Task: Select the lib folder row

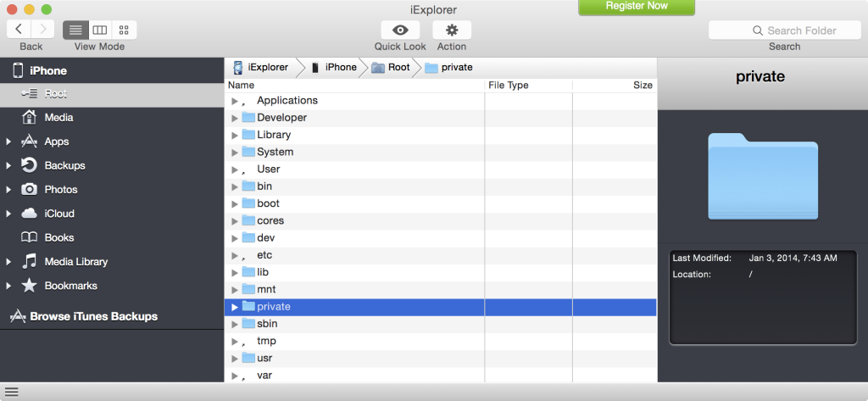Action: tap(441, 272)
